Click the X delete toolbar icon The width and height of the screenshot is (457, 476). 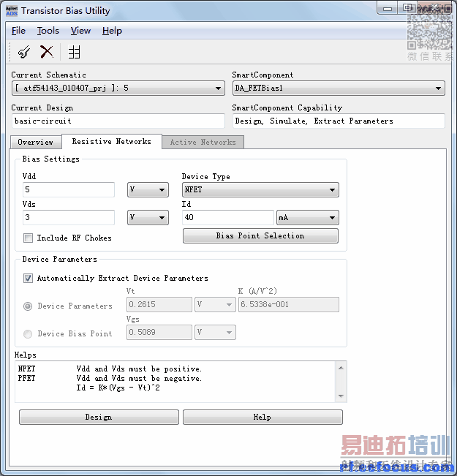(x=47, y=52)
